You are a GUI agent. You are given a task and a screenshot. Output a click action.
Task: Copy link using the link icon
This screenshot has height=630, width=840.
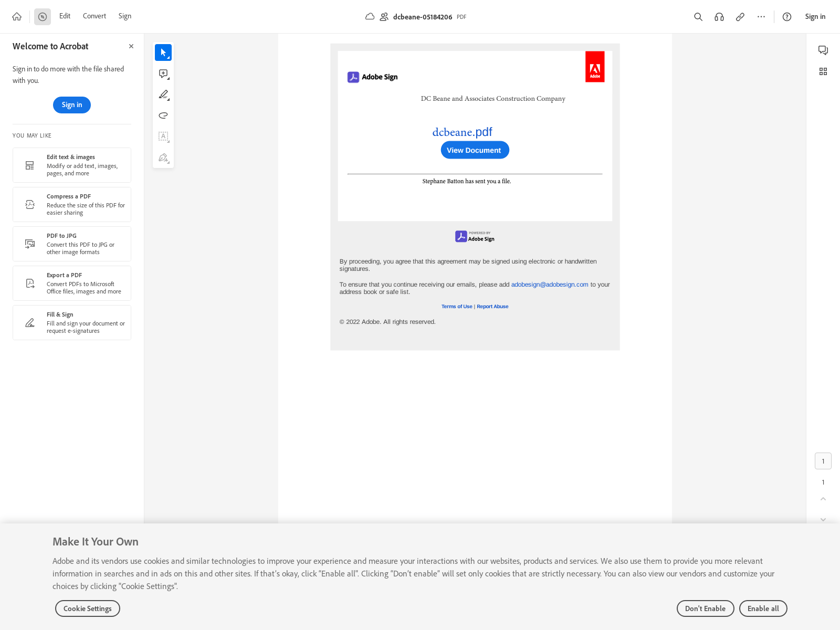[740, 17]
